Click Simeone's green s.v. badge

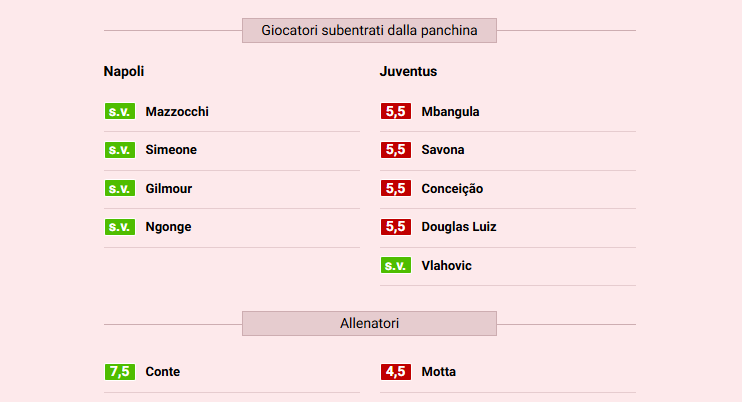click(x=120, y=150)
